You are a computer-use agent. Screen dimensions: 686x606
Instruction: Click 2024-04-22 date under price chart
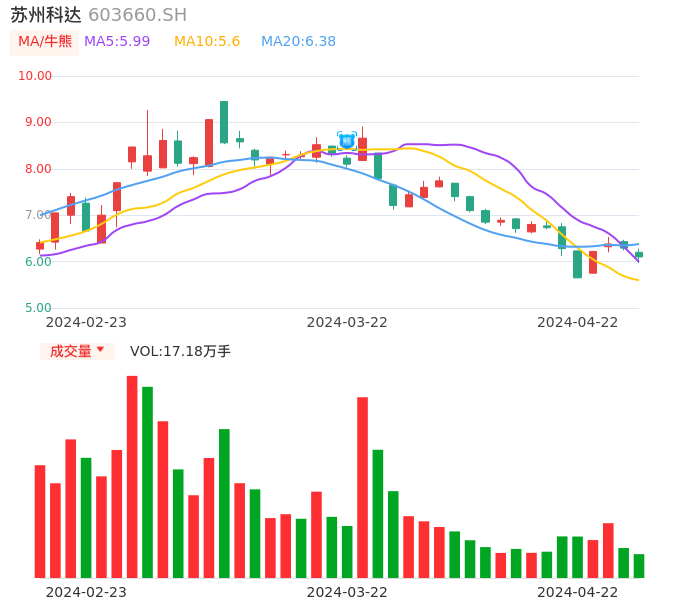(578, 322)
